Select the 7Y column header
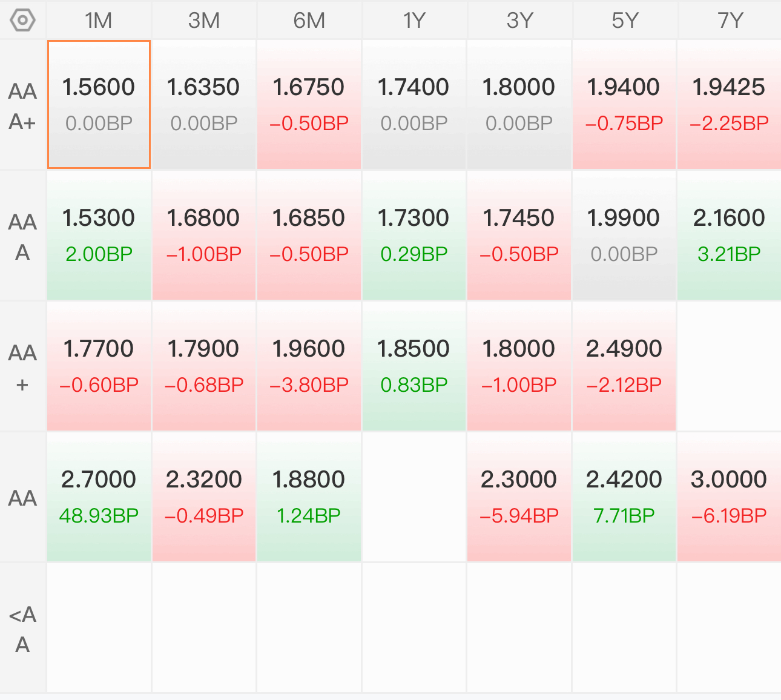 tap(730, 21)
